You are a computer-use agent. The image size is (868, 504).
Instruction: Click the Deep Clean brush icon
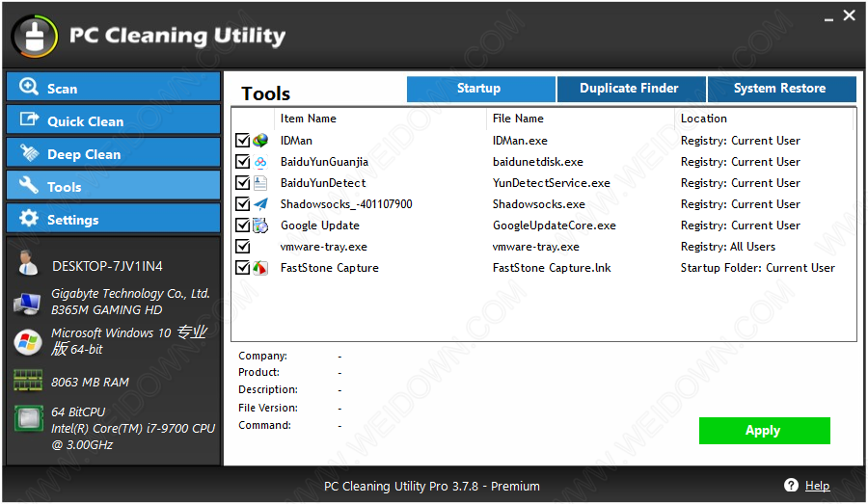click(x=29, y=152)
